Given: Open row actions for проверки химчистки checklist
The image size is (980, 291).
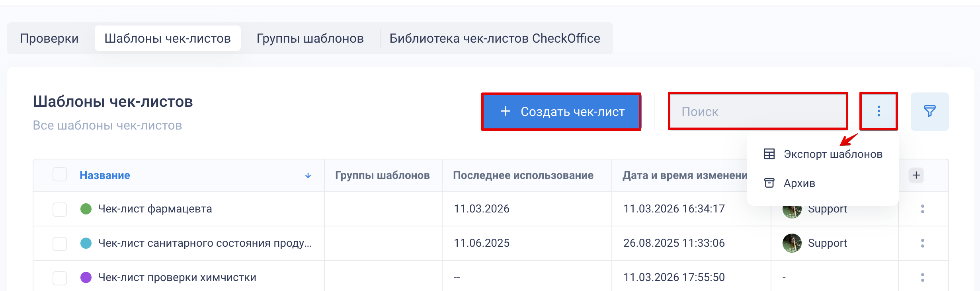Looking at the screenshot, I should coord(922,277).
